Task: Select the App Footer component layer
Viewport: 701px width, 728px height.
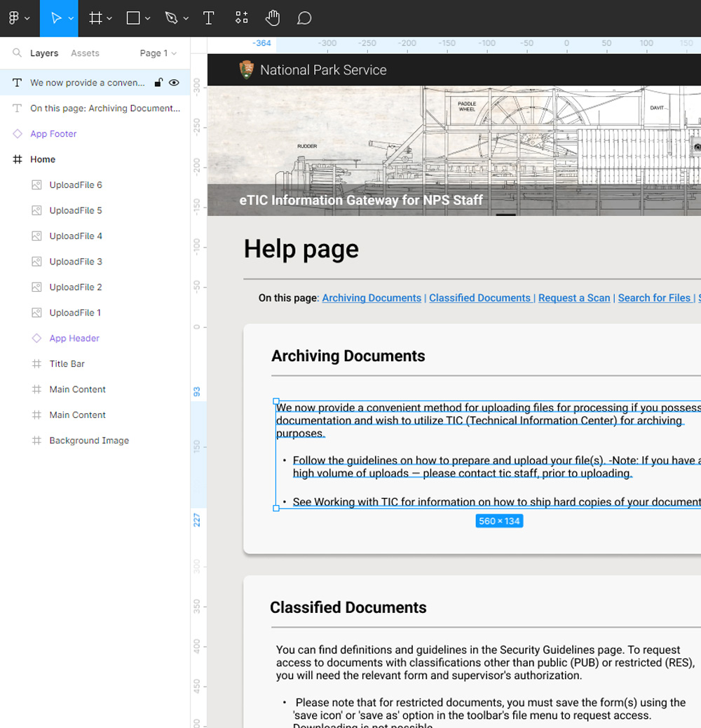Action: (95, 134)
